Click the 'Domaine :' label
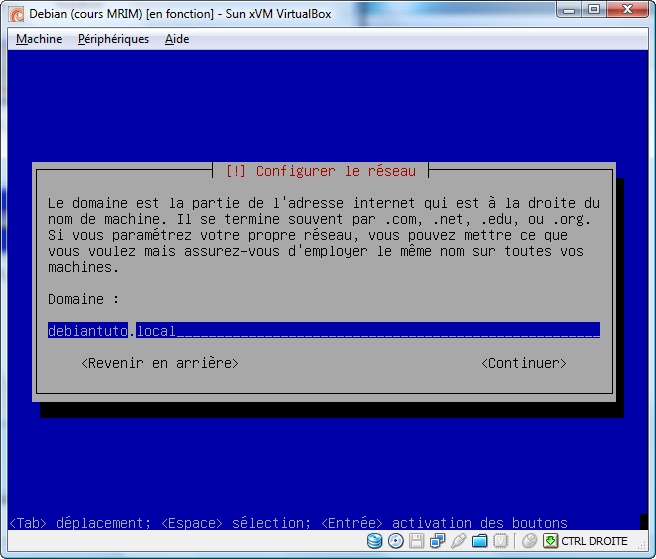 83,299
